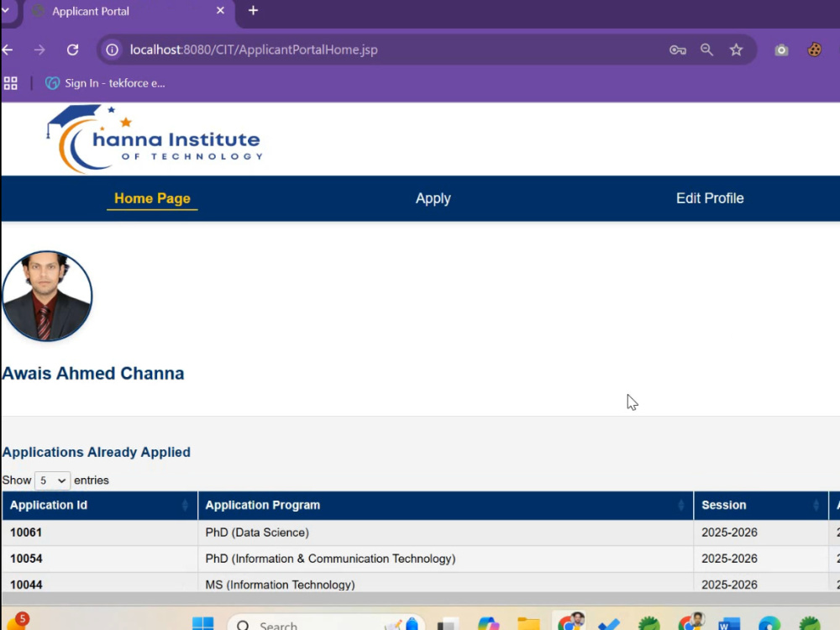Open the zoom magnifier icon in address bar

(x=707, y=50)
